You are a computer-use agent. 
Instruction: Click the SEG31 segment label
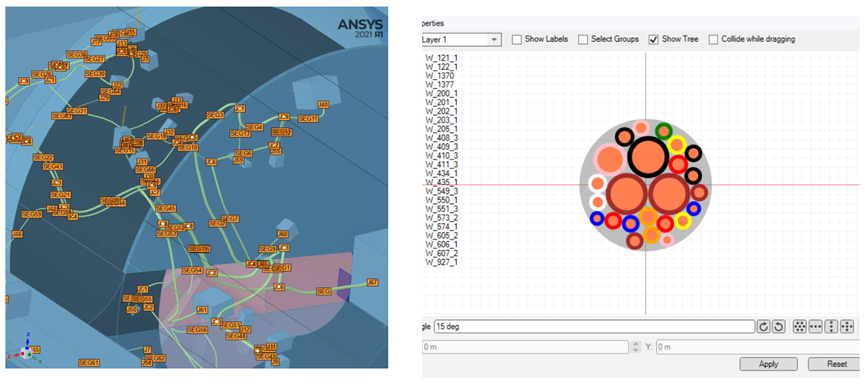(77, 111)
